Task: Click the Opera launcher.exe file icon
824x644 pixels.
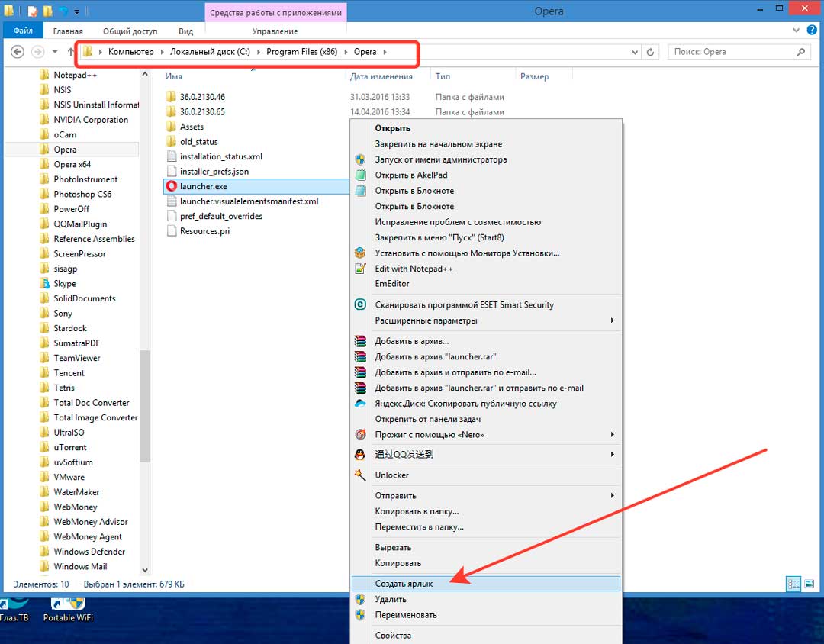Action: [x=172, y=186]
